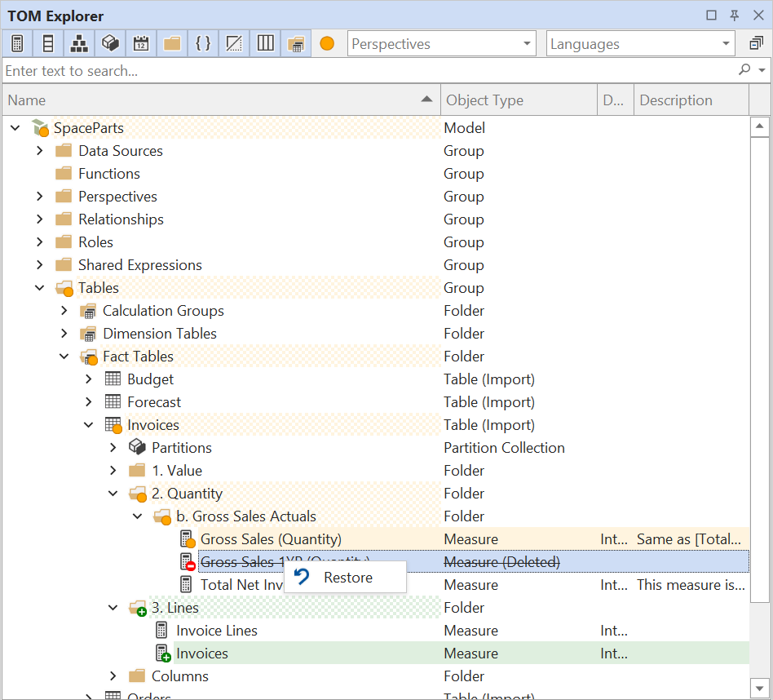
Task: Toggle the show info columns button
Action: [265, 44]
